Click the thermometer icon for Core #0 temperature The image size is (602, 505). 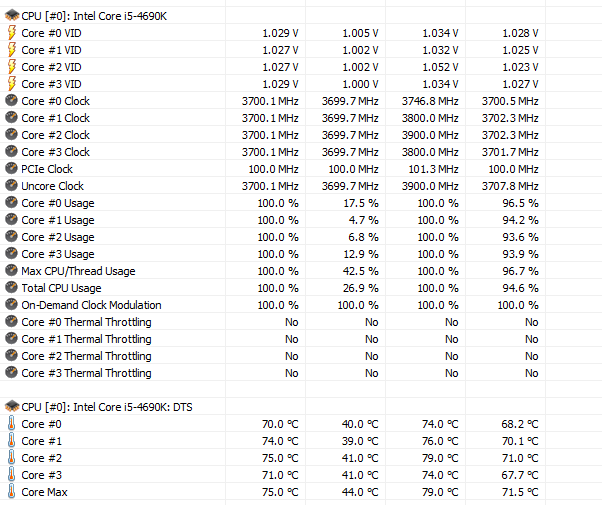[x=12, y=424]
